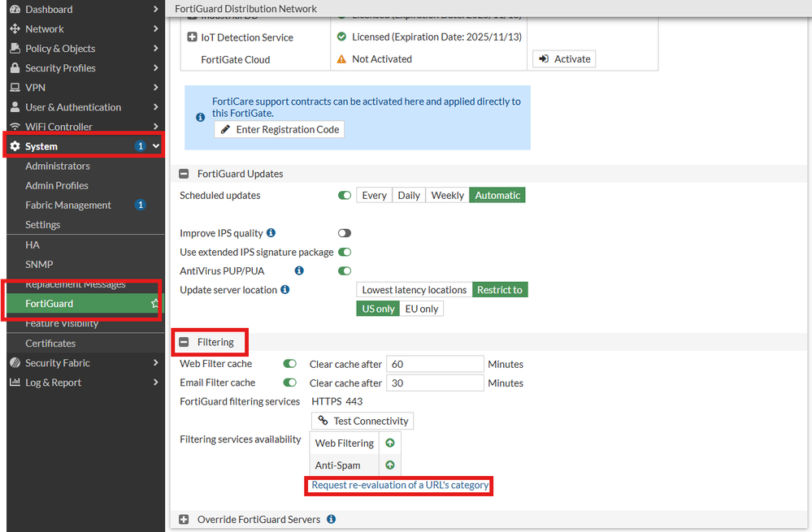
Task: Click info icon next to AntiVirus PUP/PUA
Action: point(299,270)
